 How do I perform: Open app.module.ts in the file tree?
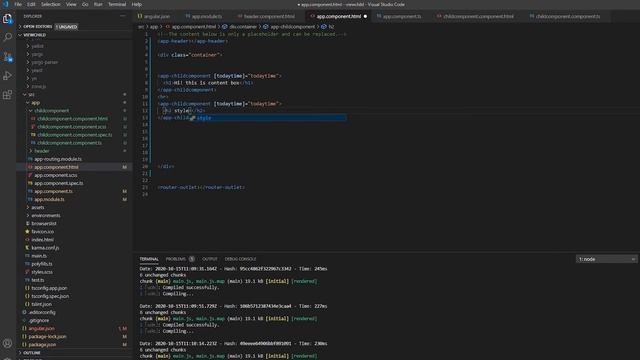(x=49, y=199)
